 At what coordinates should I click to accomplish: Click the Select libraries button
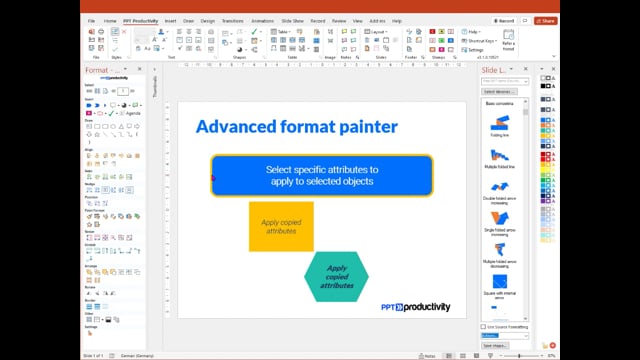point(500,92)
